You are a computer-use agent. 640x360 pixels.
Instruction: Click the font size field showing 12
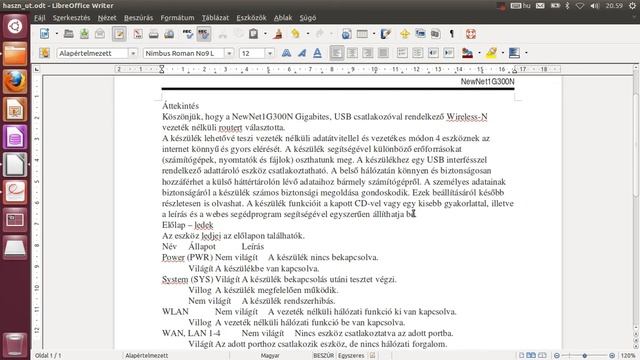[252, 53]
